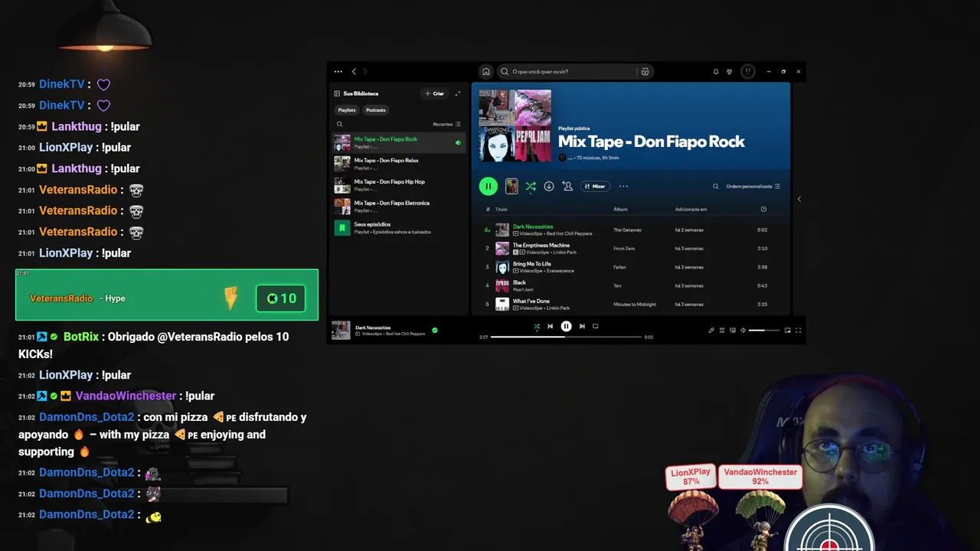980x551 pixels.
Task: Search within the library using magnifier icon
Action: [340, 124]
